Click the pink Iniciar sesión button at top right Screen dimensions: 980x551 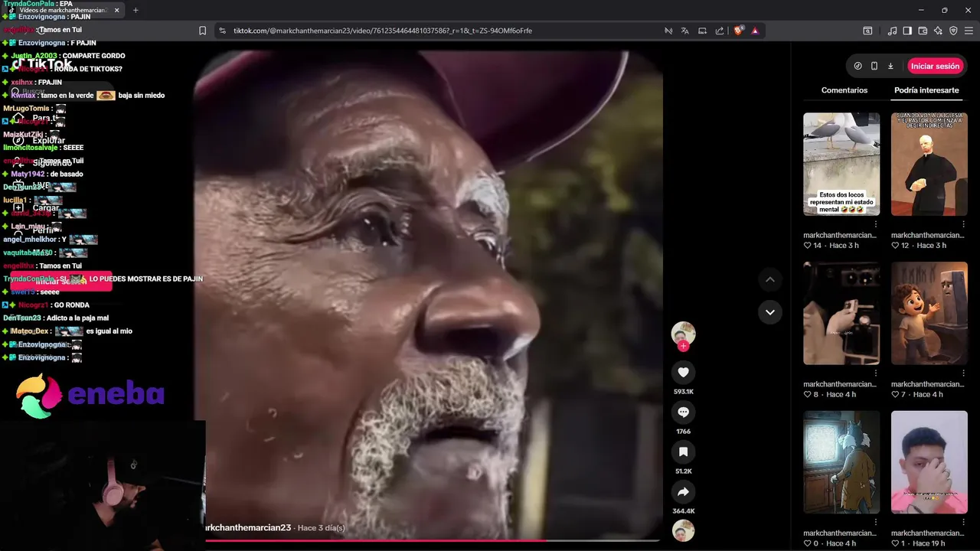point(935,66)
